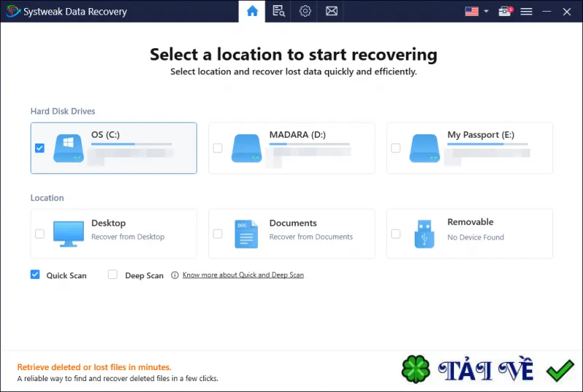Click the Removable USB icon
583x392 pixels.
(x=424, y=234)
